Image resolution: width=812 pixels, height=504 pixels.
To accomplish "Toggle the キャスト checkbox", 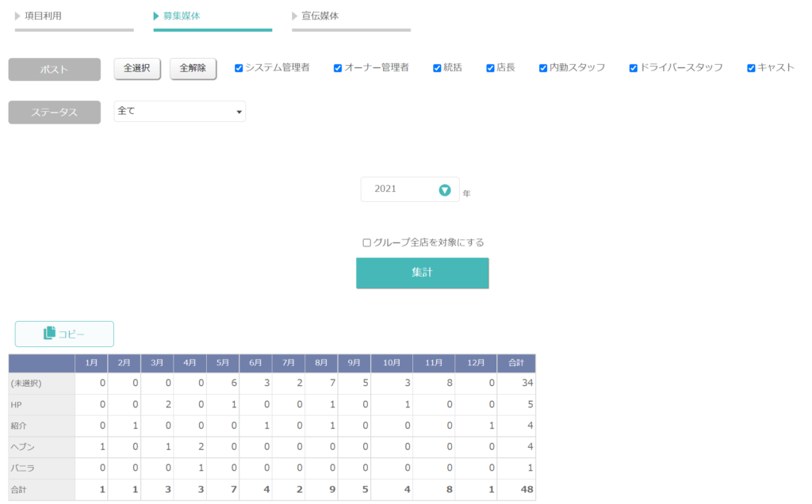I will pos(751,68).
